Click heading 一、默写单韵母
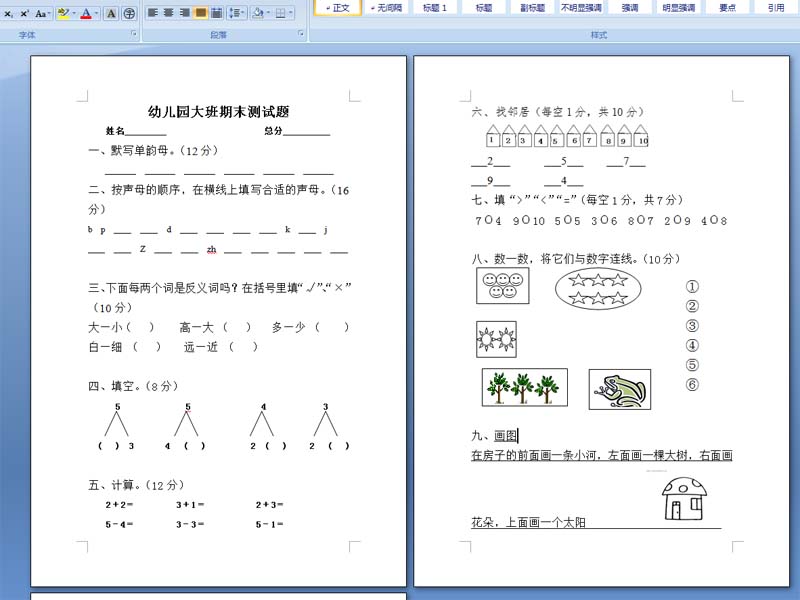The height and width of the screenshot is (600, 800). (154, 151)
